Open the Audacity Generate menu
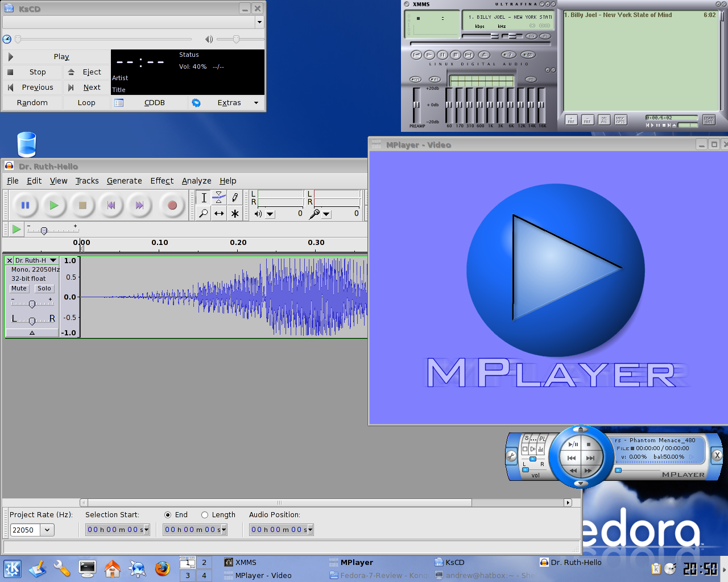This screenshot has width=728, height=582. (125, 181)
